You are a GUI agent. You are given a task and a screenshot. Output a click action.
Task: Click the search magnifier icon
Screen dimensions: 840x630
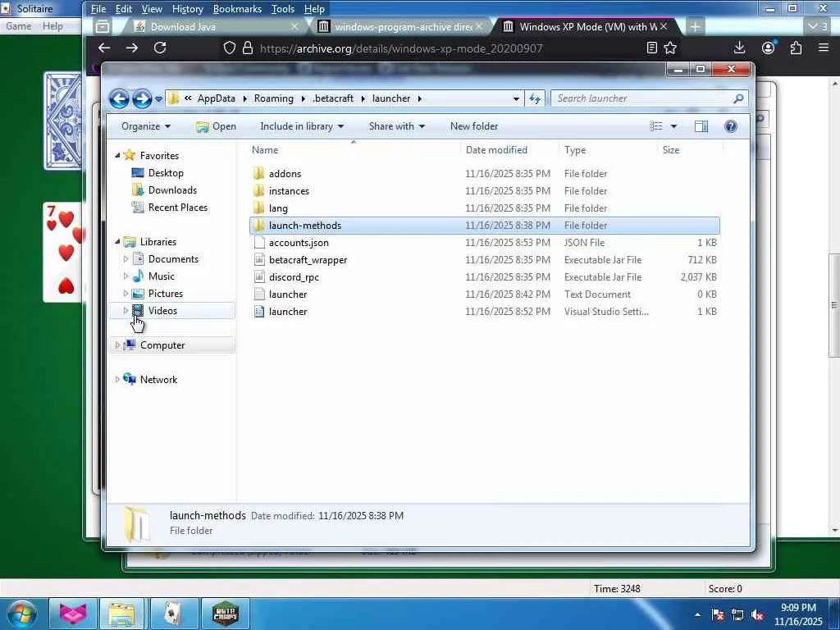(x=738, y=98)
